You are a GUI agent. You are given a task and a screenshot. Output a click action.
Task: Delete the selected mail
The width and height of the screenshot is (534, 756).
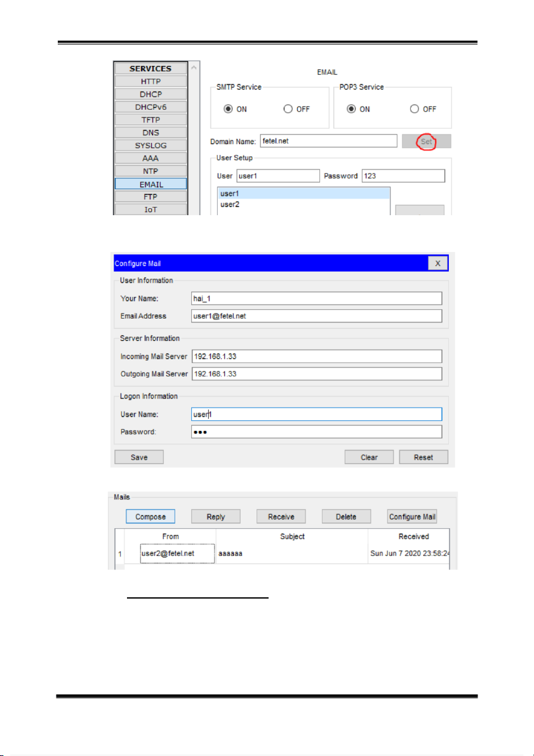pos(346,516)
